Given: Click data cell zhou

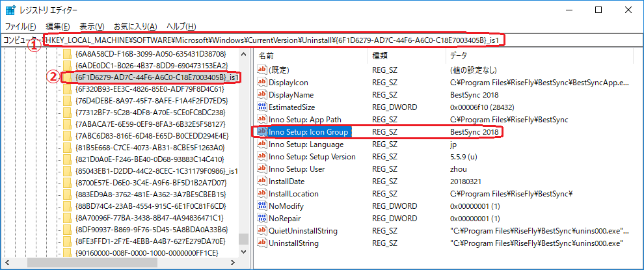Looking at the screenshot, I should coord(459,169).
